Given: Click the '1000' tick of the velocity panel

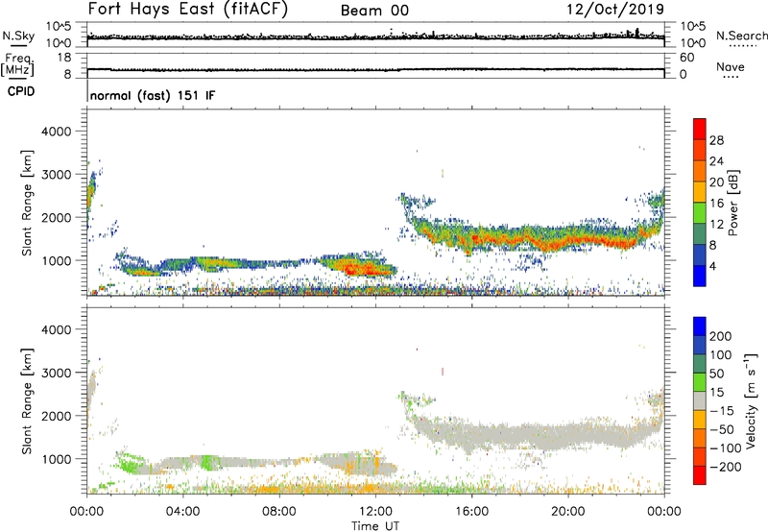Looking at the screenshot, I should pos(57,459).
